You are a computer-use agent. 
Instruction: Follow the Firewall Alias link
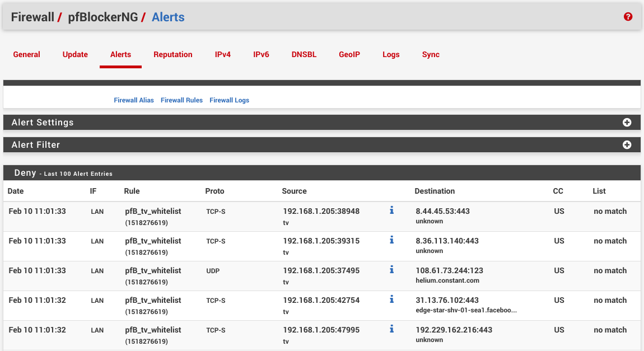pyautogui.click(x=134, y=100)
